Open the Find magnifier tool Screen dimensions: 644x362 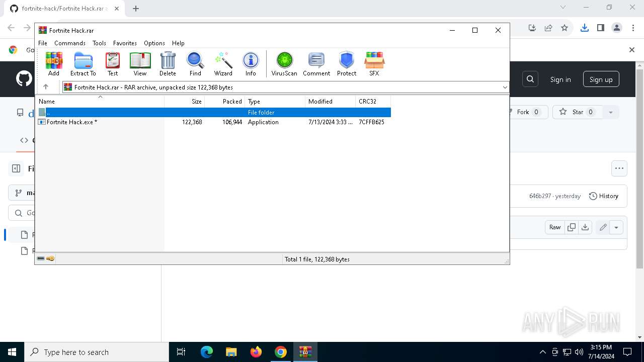(195, 64)
